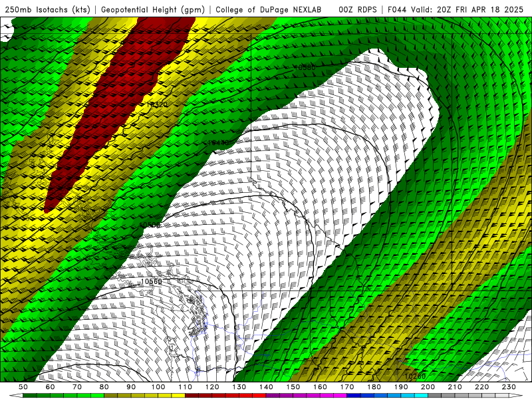Image resolution: width=532 pixels, height=399 pixels.
Task: Click the 230 value on the color scale
Action: pyautogui.click(x=509, y=387)
